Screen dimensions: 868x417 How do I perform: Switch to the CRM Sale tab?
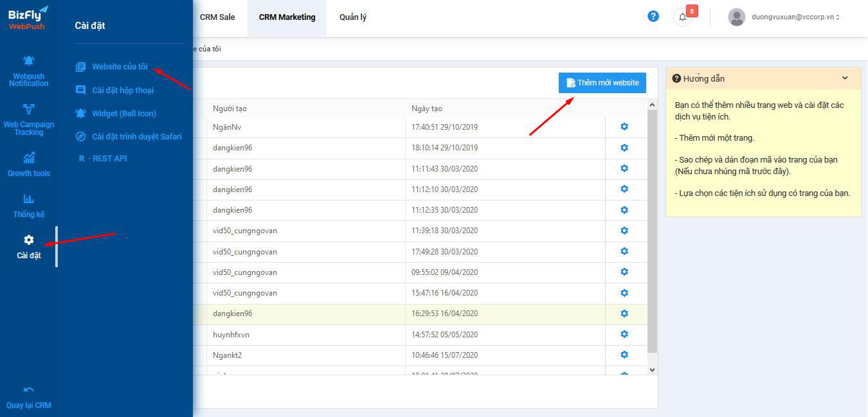[x=217, y=17]
